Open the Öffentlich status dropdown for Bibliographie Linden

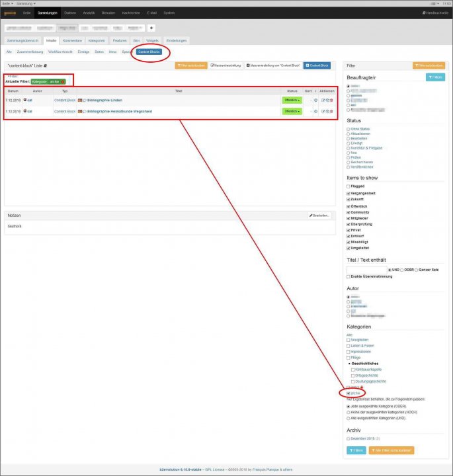click(x=292, y=100)
